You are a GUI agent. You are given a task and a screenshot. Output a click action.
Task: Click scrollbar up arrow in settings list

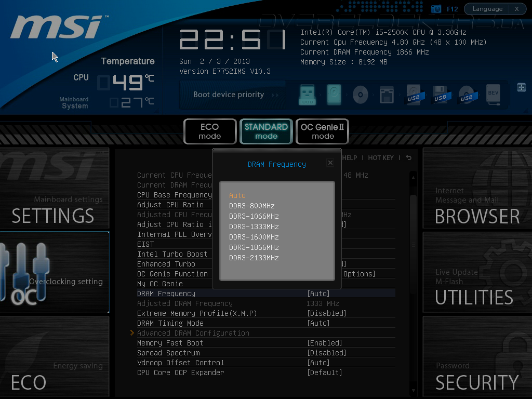pyautogui.click(x=413, y=178)
